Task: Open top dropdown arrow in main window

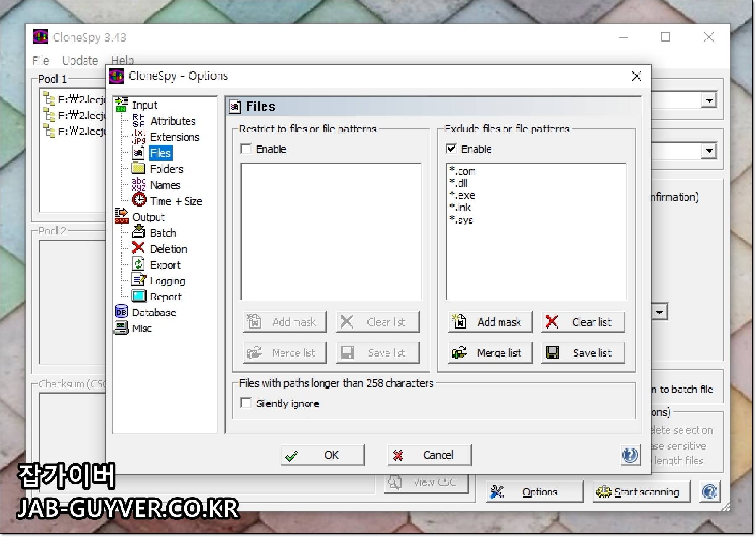Action: pyautogui.click(x=709, y=100)
